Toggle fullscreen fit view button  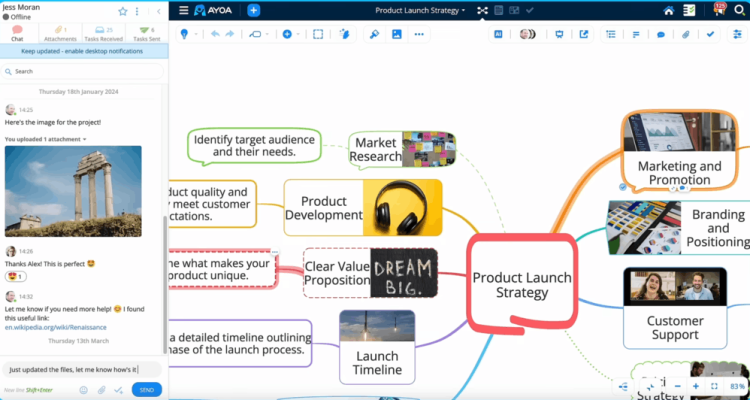click(714, 386)
